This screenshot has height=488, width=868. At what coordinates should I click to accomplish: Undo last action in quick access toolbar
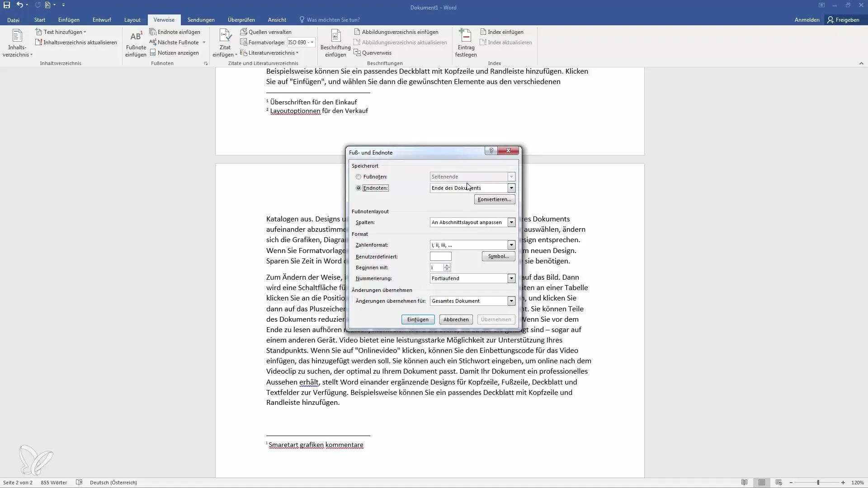[x=20, y=5]
